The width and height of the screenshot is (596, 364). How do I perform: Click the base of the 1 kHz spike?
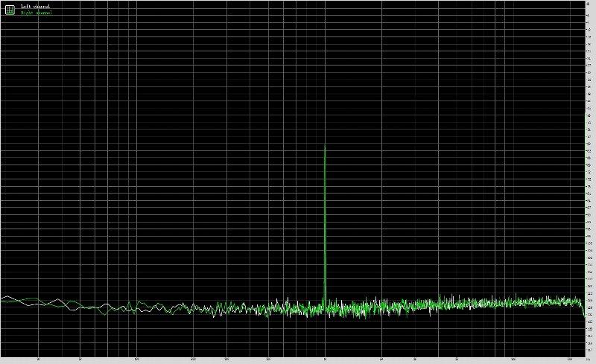click(325, 301)
